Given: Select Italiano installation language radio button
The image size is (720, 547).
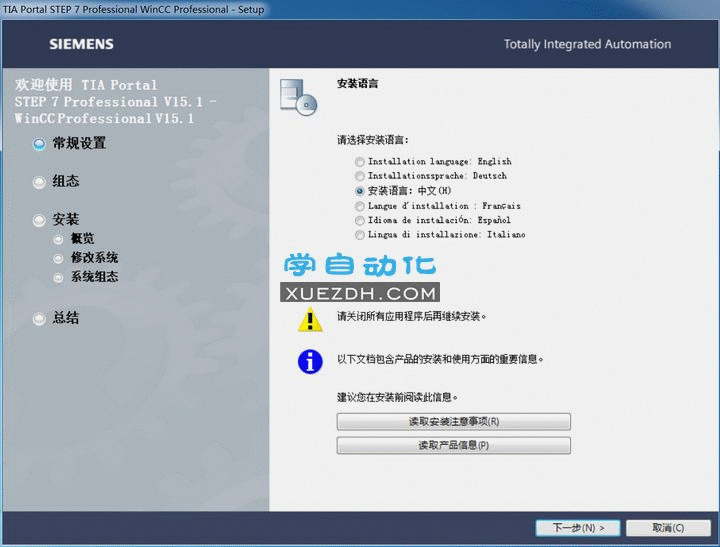Looking at the screenshot, I should (x=360, y=235).
